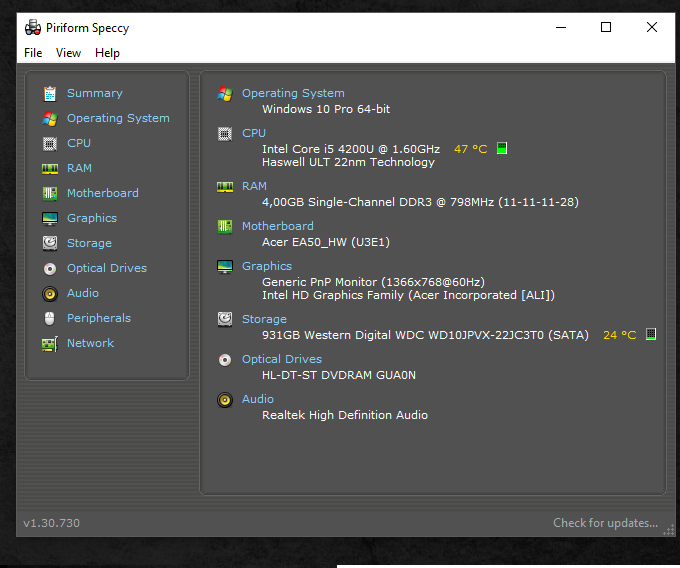Click the RAM module icon in sidebar

click(50, 168)
